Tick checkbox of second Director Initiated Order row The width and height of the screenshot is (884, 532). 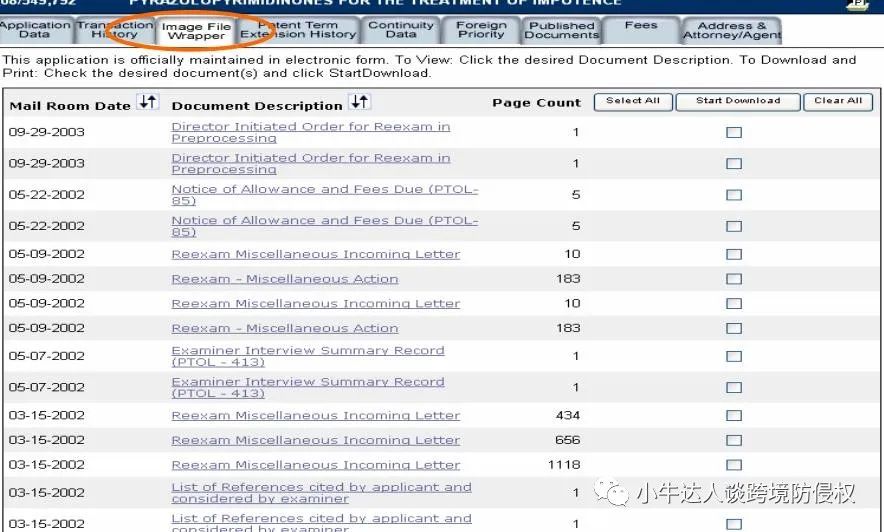tap(734, 164)
